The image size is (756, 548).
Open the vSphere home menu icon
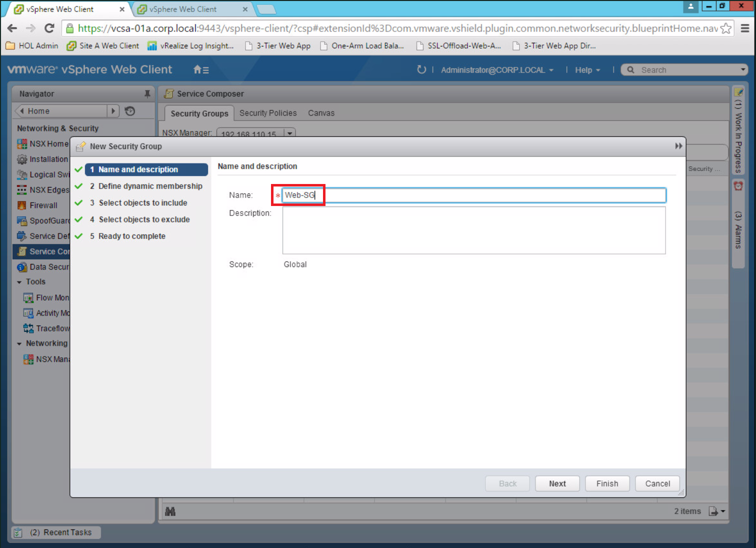(201, 70)
